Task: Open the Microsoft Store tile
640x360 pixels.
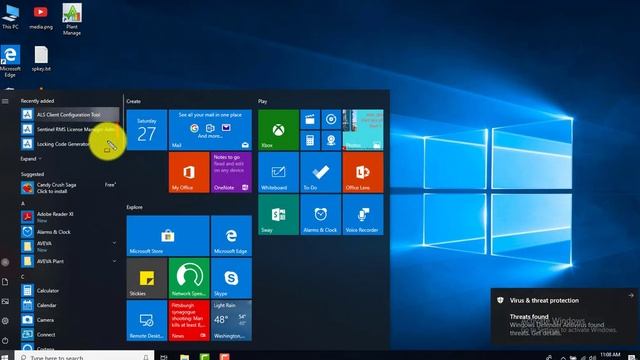Action: pos(168,236)
